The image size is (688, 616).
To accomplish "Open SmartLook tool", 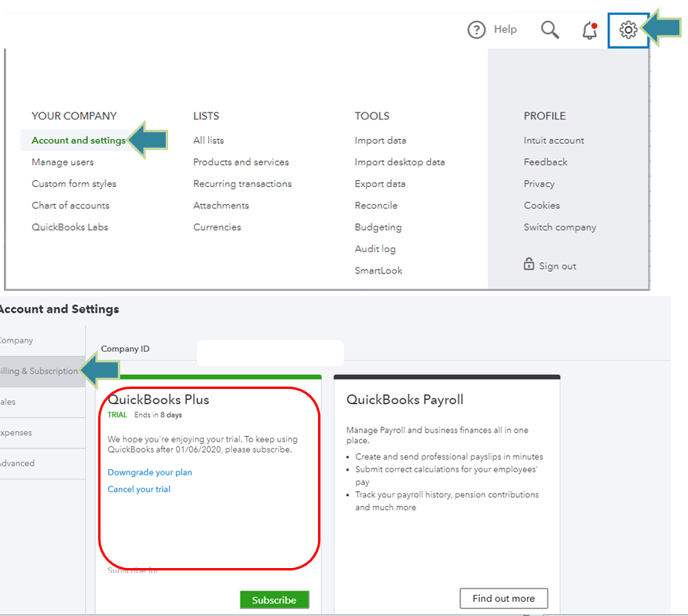I will pos(379,270).
